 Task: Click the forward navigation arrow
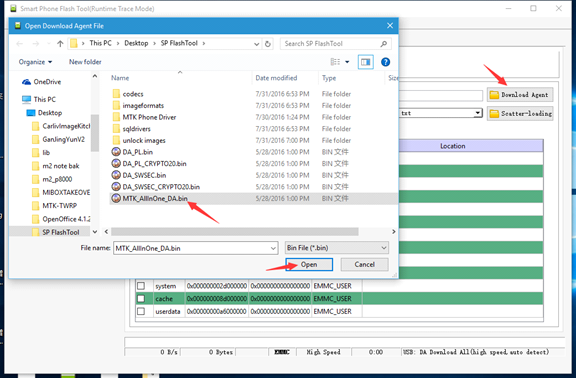click(36, 44)
